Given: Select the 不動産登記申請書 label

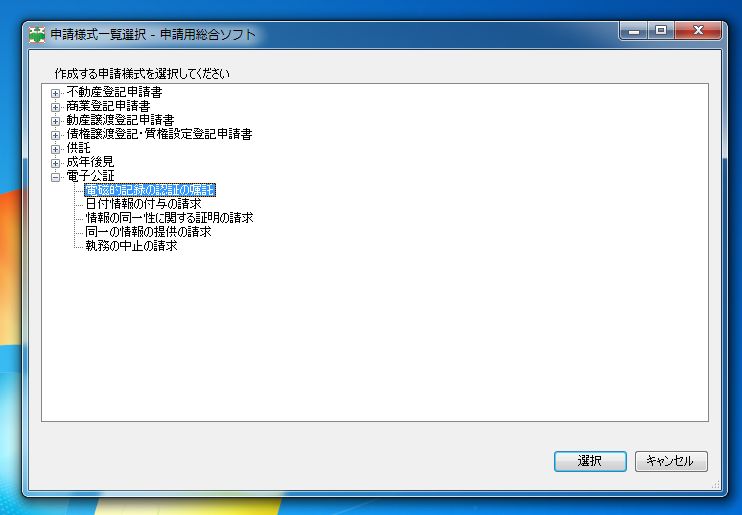Looking at the screenshot, I should [x=115, y=92].
